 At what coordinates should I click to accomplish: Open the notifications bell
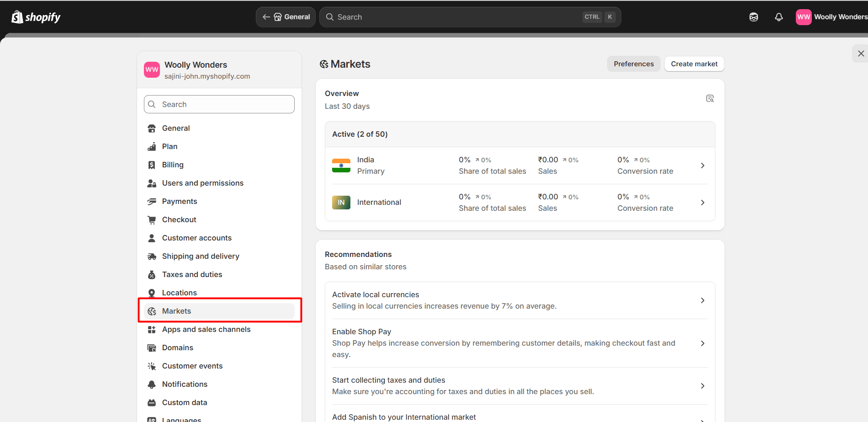coord(779,17)
